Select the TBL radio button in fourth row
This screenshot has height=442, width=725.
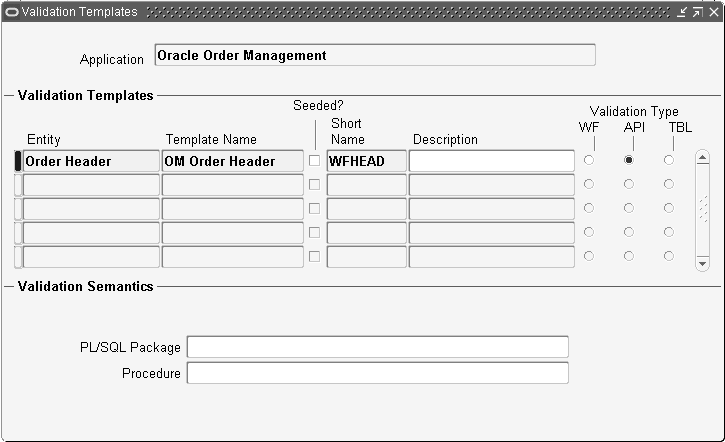[669, 232]
